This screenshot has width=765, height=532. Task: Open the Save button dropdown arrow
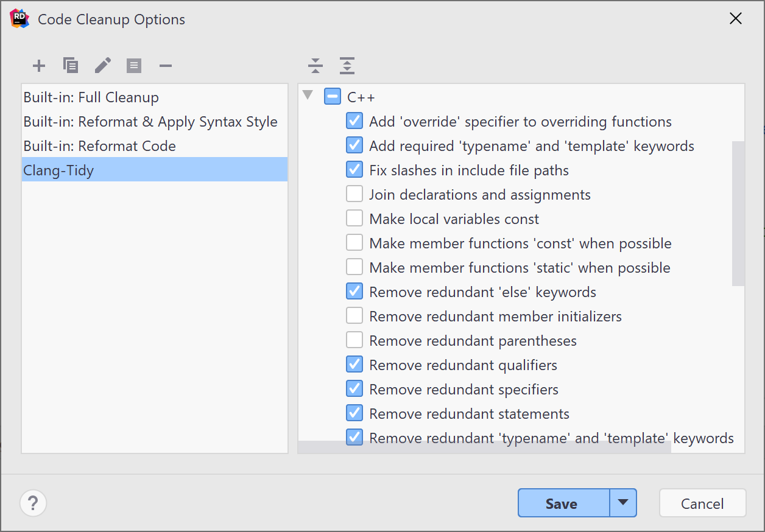[x=624, y=503]
